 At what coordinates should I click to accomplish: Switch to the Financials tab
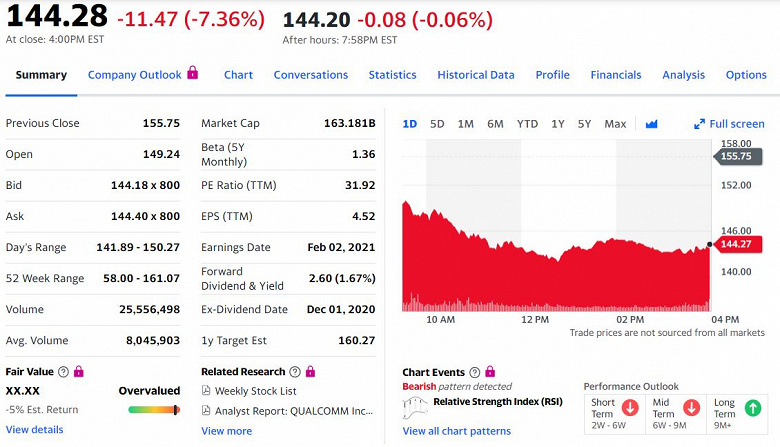click(x=616, y=75)
